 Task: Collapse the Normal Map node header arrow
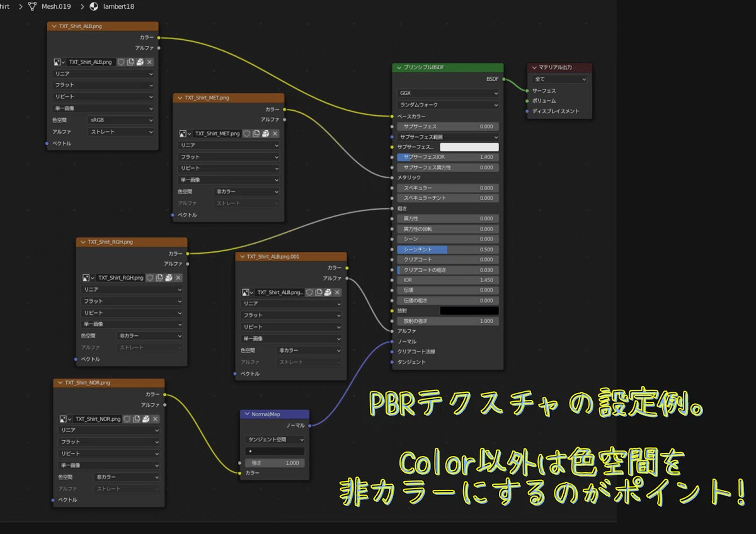click(246, 414)
